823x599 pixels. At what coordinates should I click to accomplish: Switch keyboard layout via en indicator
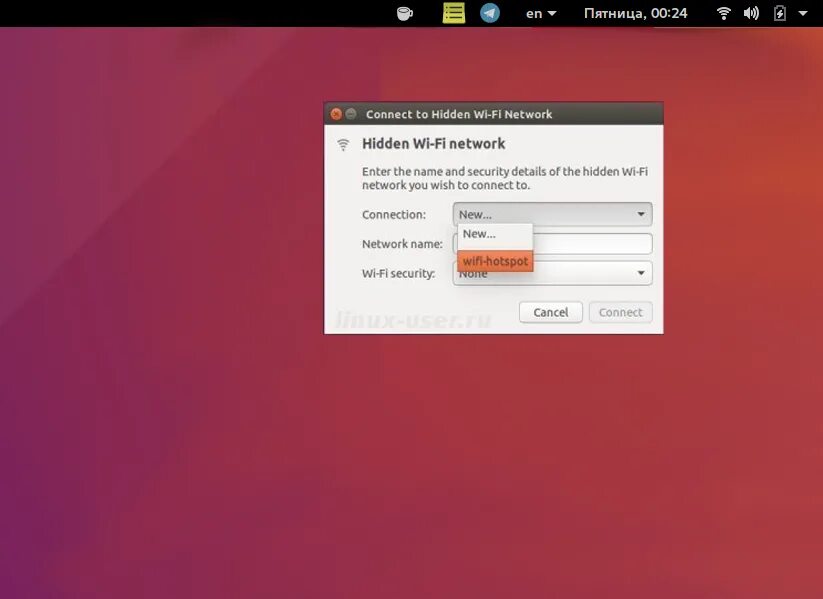[541, 13]
